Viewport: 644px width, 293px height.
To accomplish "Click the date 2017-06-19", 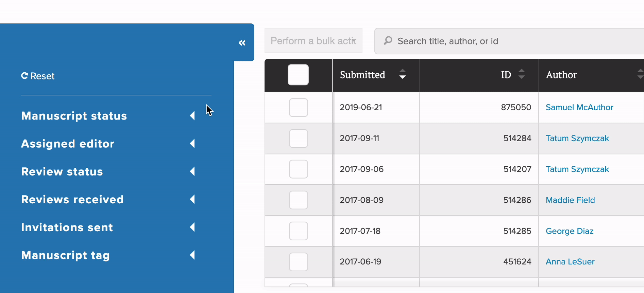I will click(x=360, y=261).
